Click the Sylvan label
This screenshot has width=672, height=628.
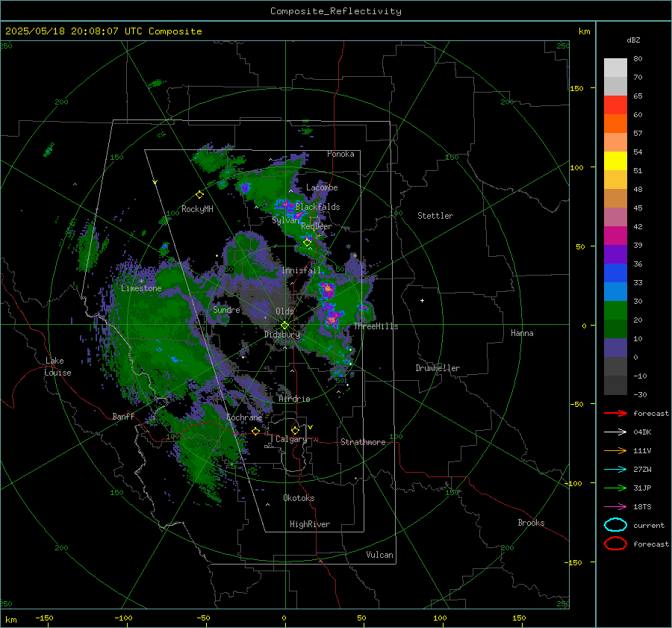[285, 220]
